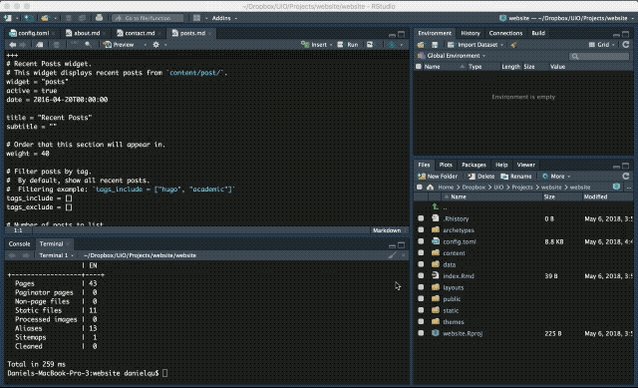This screenshot has width=638, height=388.
Task: Refresh the Files pane listing
Action: (626, 176)
